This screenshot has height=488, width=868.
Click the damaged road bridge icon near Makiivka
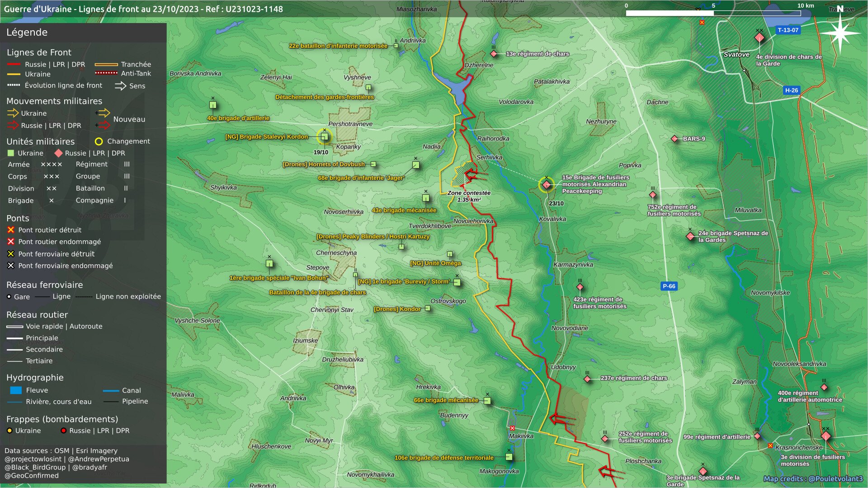[512, 428]
